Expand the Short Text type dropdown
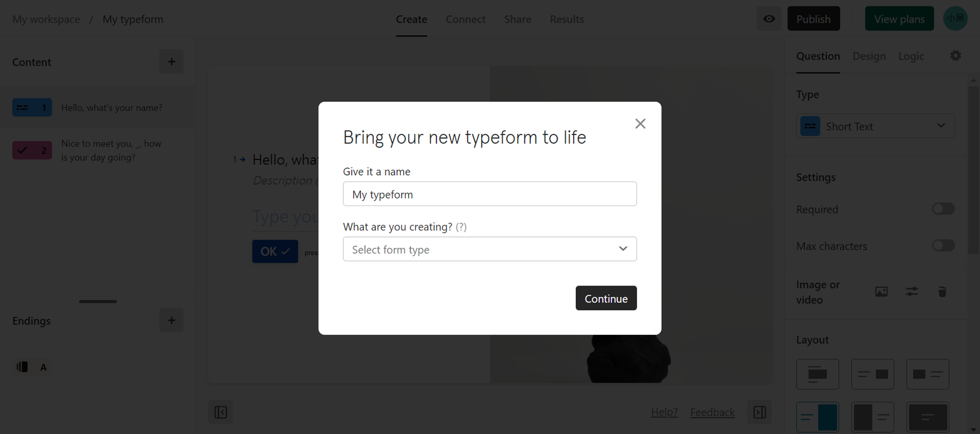The width and height of the screenshot is (980, 434). coord(876,126)
